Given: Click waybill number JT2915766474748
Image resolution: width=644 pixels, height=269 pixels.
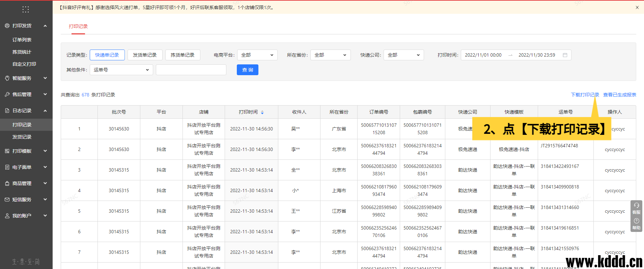Looking at the screenshot, I should point(559,146).
